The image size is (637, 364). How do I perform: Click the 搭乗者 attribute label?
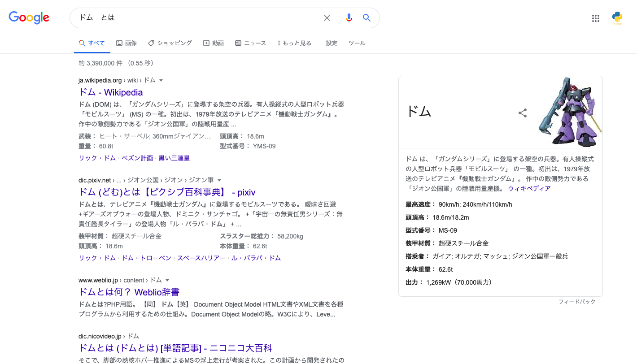point(418,256)
